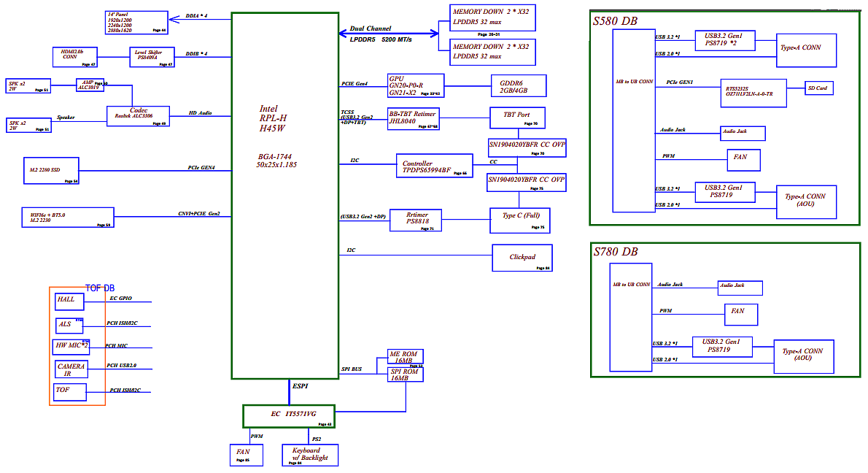Click the 'Speaker' label near Codec
The height and width of the screenshot is (473, 868).
[x=66, y=118]
